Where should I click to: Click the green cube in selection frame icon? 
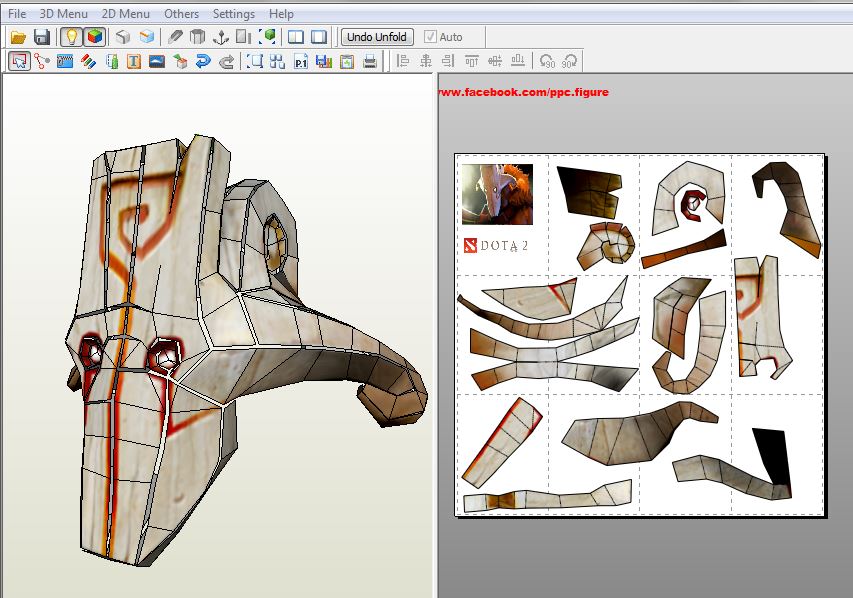pos(267,37)
